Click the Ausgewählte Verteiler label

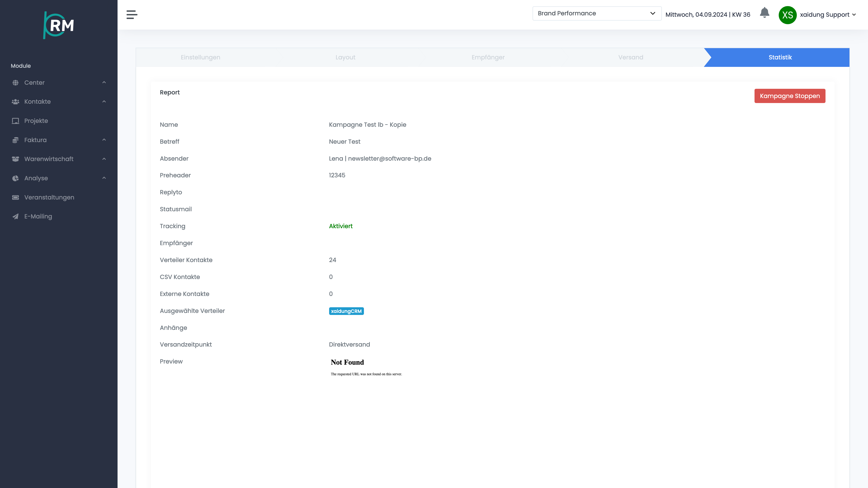point(192,311)
